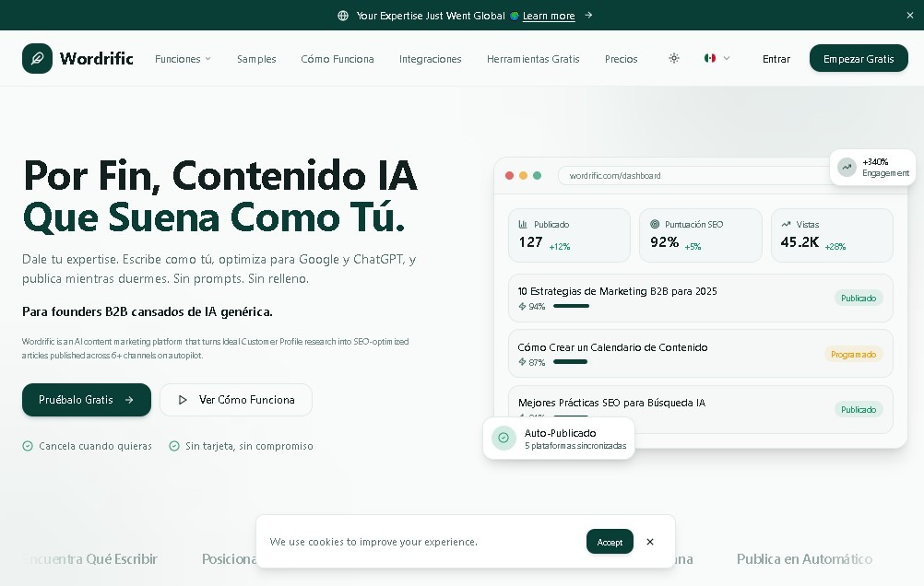
Task: Click the target icon beside Puntuación SEO
Action: pos(655,225)
